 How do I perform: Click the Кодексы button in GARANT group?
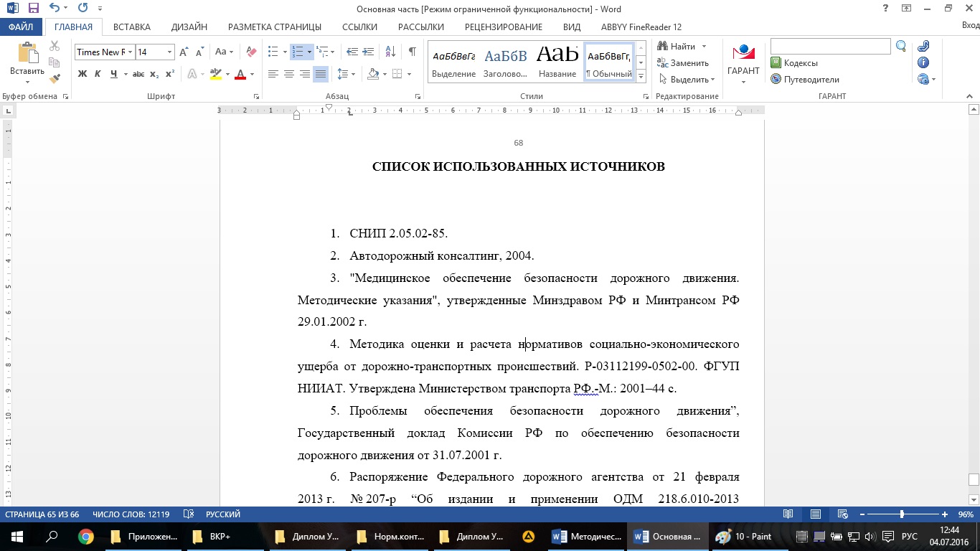pyautogui.click(x=794, y=63)
